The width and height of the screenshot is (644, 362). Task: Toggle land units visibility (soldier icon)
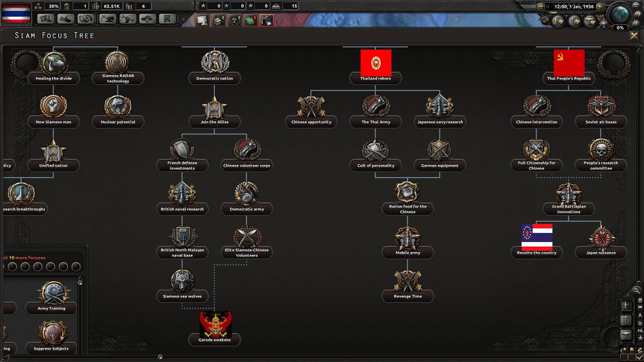pos(625,306)
